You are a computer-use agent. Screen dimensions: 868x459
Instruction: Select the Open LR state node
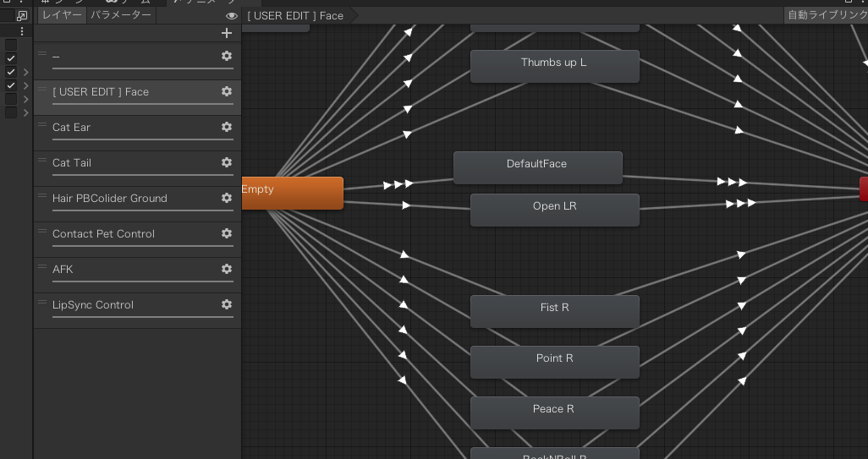point(555,210)
